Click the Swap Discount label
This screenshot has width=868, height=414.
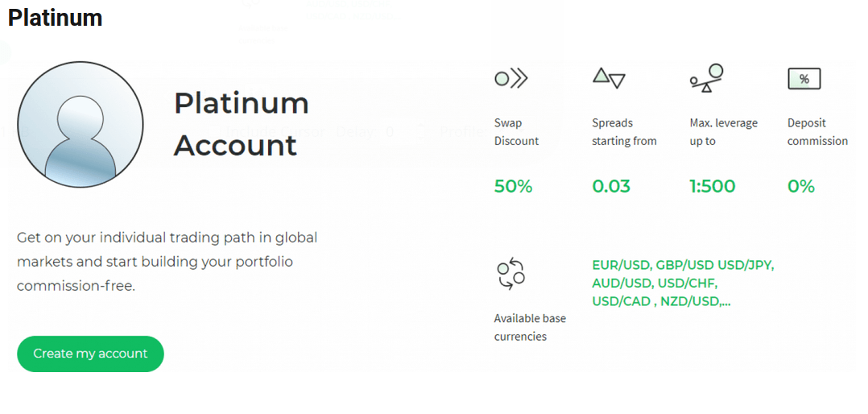[516, 132]
